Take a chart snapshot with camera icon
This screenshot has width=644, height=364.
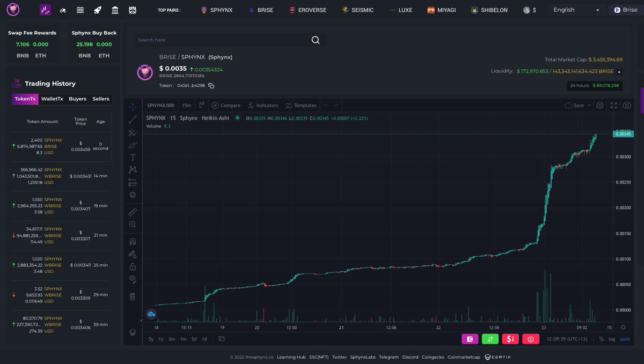pos(627,106)
